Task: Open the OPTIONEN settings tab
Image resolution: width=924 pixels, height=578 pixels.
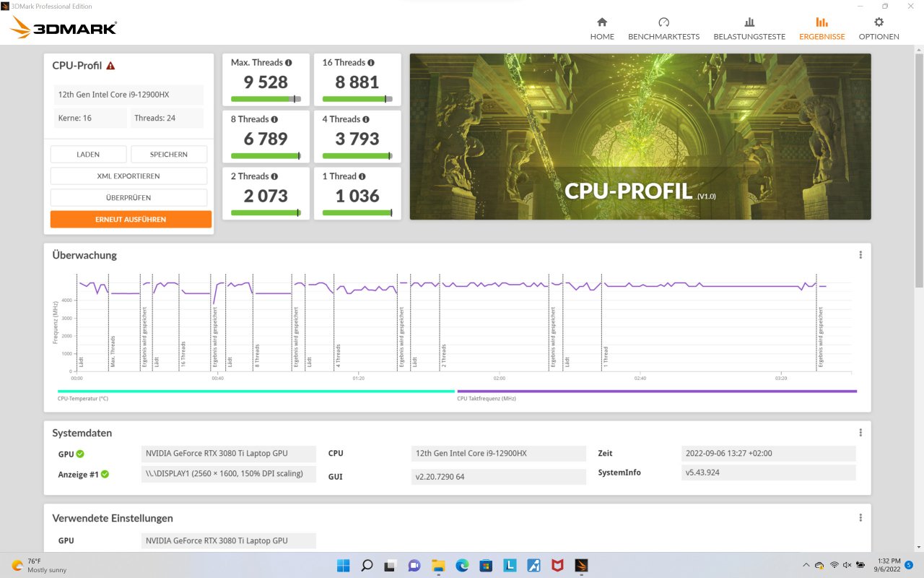Action: click(879, 29)
